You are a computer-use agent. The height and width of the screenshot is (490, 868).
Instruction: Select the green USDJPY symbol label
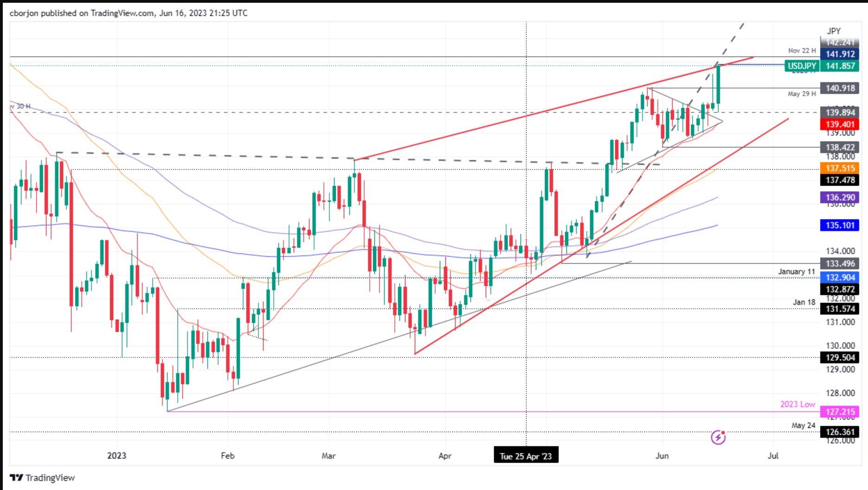tap(801, 66)
